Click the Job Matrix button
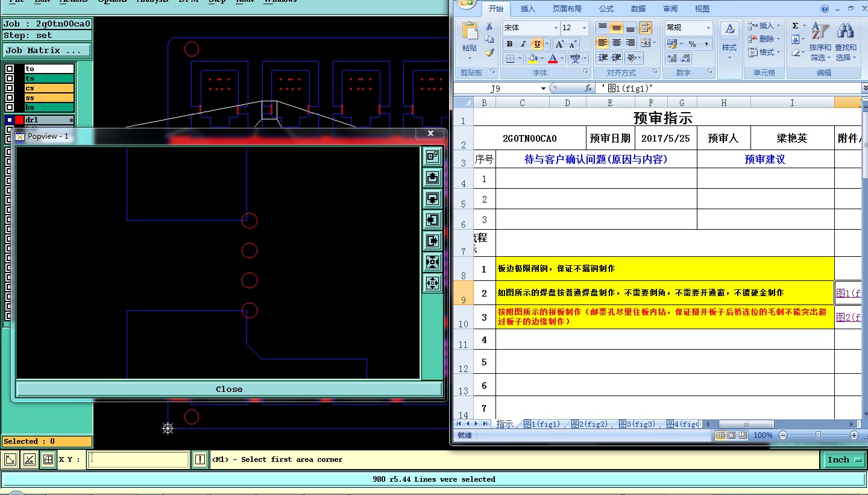868x495 pixels. pyautogui.click(x=47, y=51)
